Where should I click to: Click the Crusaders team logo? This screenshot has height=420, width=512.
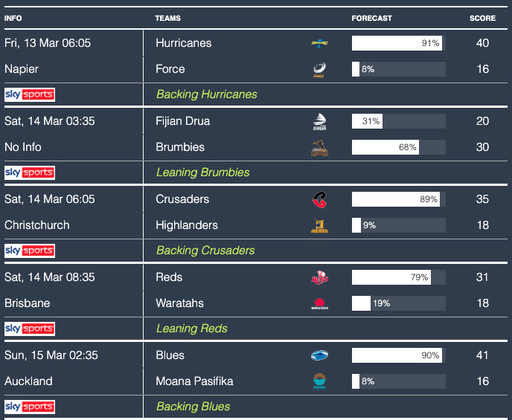319,200
